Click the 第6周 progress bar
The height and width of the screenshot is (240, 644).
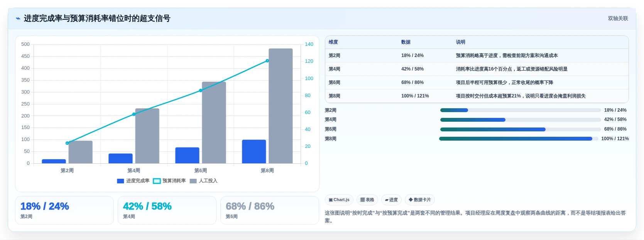[521, 129]
